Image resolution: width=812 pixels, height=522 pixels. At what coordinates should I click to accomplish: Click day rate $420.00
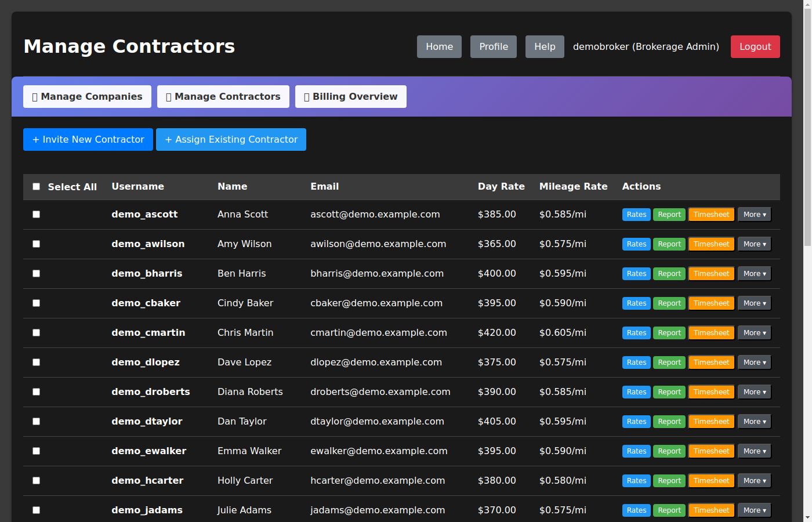[x=497, y=333]
